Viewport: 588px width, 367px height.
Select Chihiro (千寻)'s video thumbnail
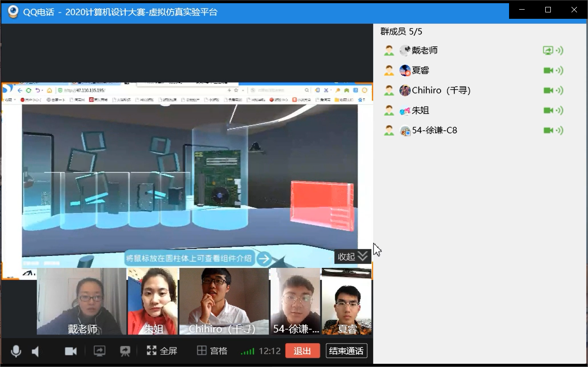(x=224, y=301)
